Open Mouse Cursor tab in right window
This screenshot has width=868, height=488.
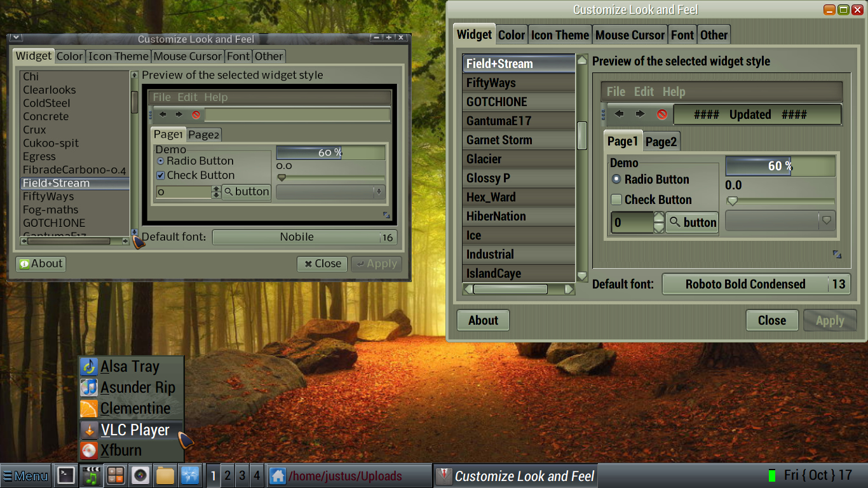[630, 35]
